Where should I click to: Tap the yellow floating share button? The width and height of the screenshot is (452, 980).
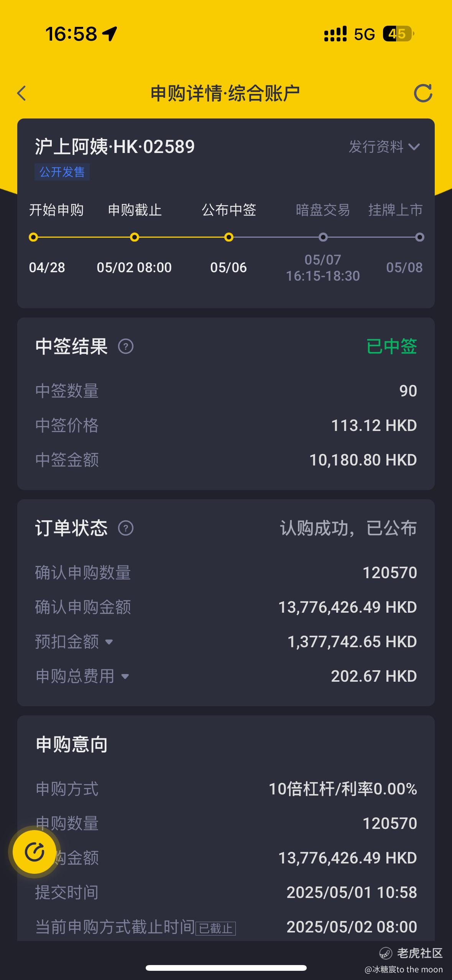coord(35,852)
